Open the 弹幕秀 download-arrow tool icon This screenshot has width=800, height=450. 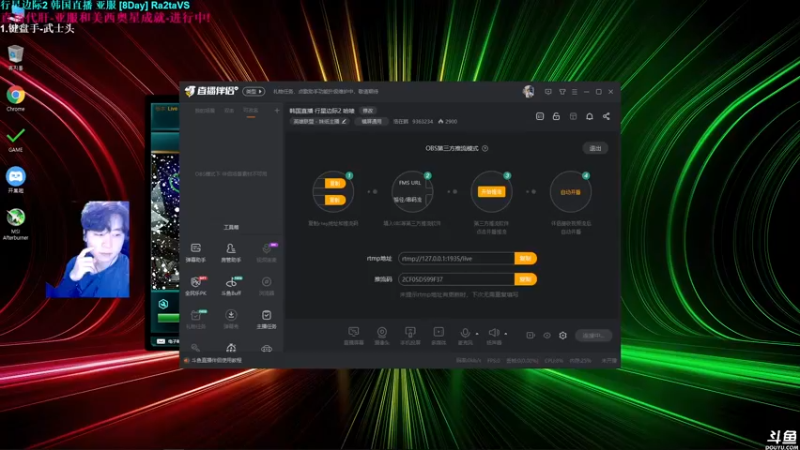(x=231, y=319)
